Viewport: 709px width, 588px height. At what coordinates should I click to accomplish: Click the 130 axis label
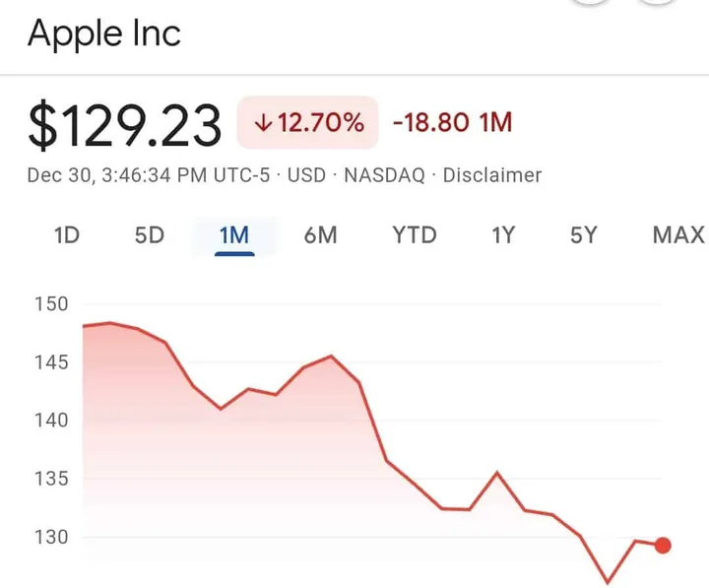(x=50, y=538)
